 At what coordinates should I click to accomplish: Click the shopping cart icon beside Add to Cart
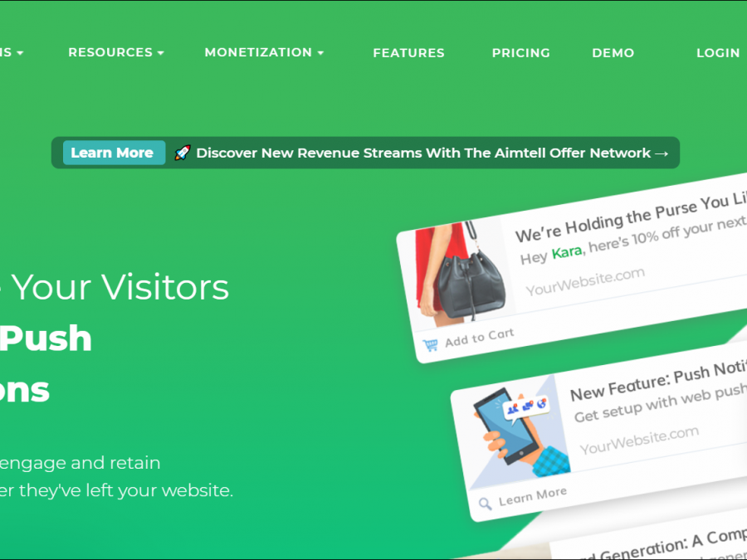point(430,345)
